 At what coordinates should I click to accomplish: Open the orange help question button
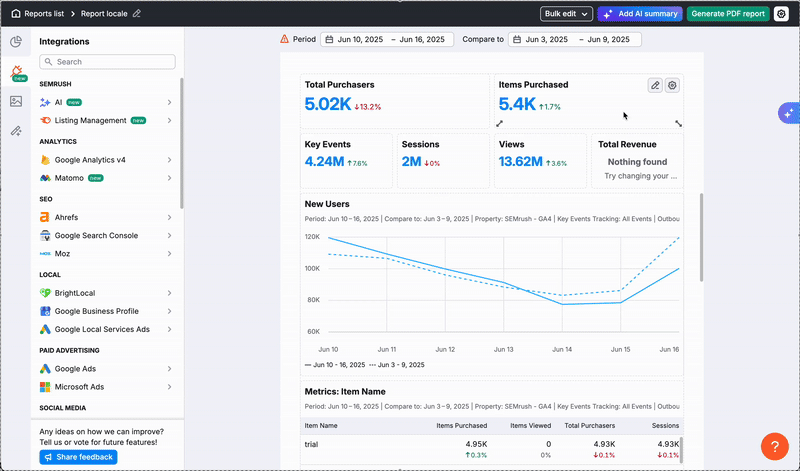[x=775, y=446]
